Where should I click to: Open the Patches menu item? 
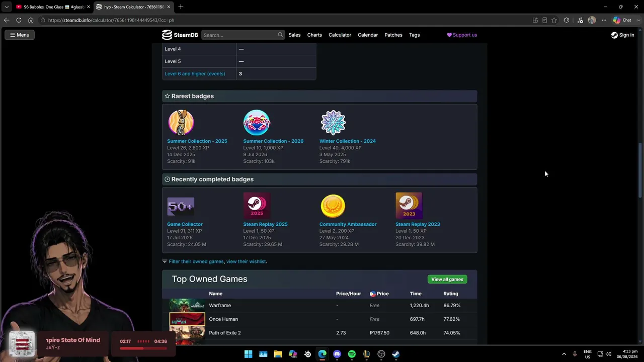tap(393, 35)
